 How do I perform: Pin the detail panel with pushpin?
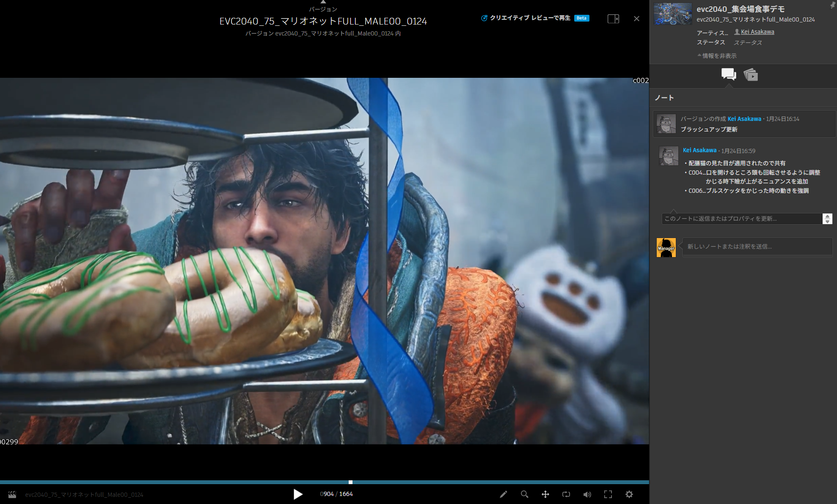tap(833, 5)
